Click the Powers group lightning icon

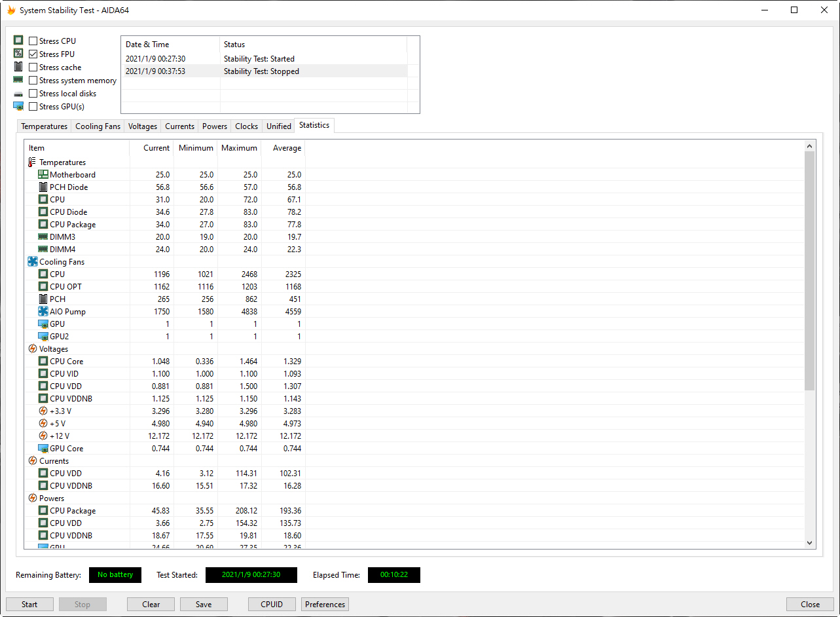[x=33, y=498]
